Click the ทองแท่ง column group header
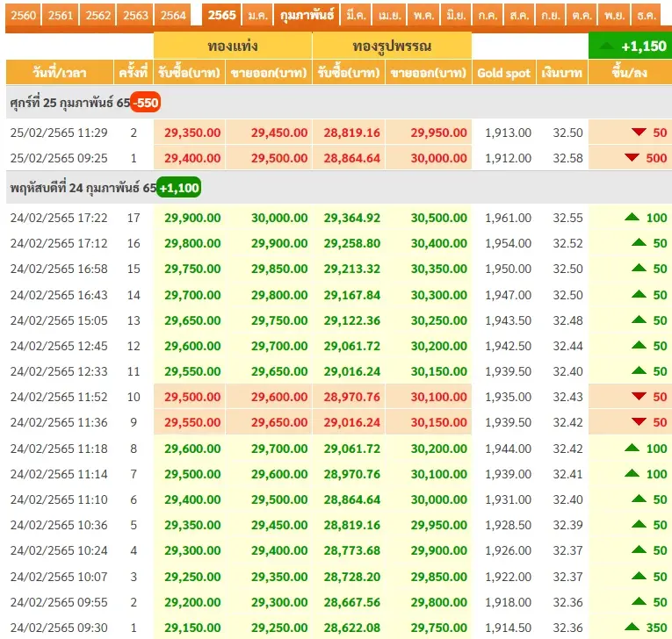The image size is (672, 639). (233, 46)
